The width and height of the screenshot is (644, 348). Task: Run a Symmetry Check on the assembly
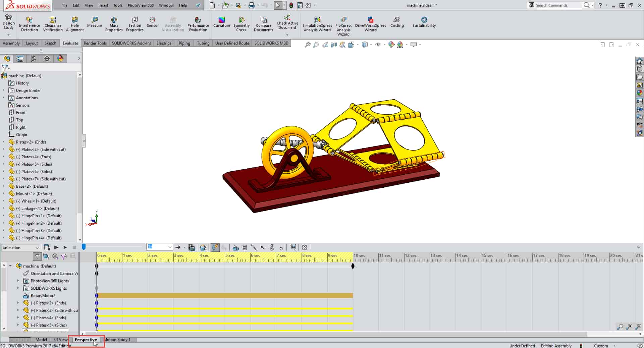click(241, 23)
